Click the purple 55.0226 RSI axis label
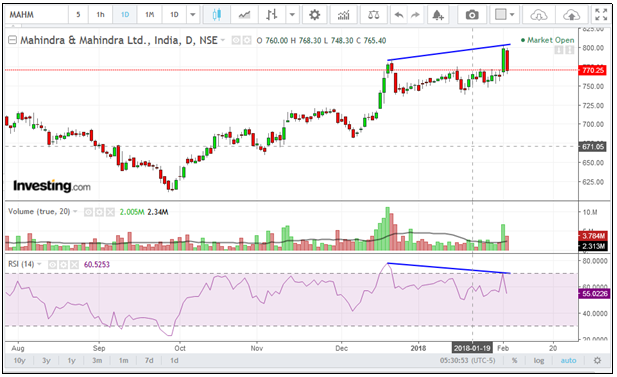Screen dimensions: 617x377 click(x=594, y=294)
